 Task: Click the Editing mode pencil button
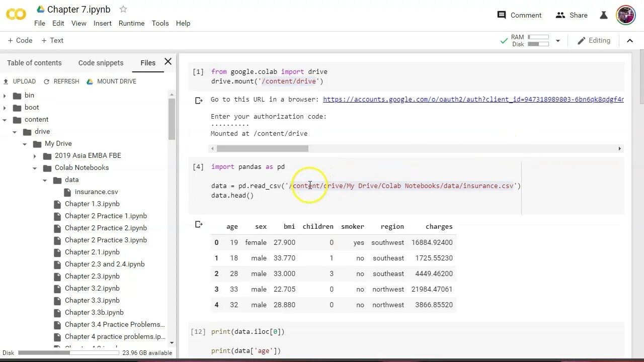coord(594,41)
